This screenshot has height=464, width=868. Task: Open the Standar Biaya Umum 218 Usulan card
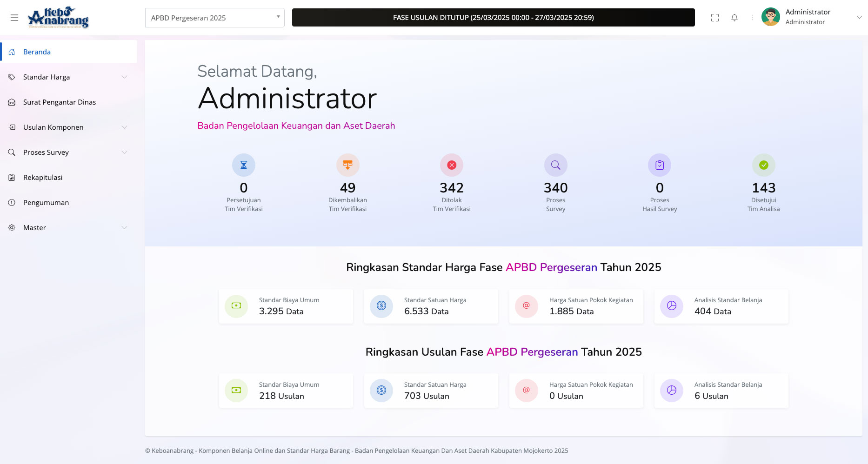coord(286,391)
